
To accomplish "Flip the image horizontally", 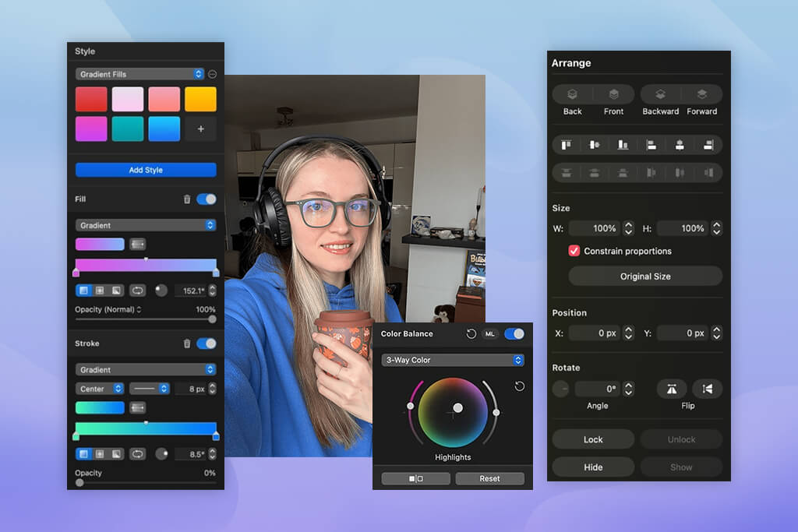I will 672,389.
